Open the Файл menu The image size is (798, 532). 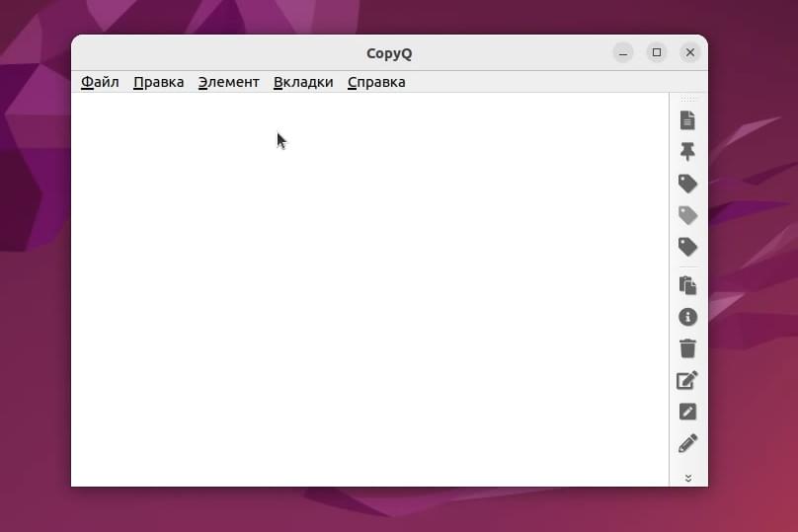coord(100,82)
